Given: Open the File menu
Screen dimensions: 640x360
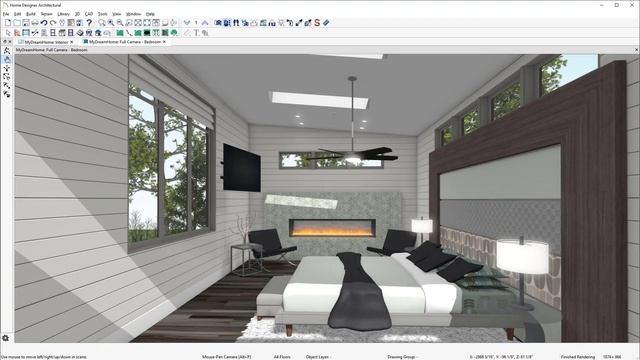Looking at the screenshot, I should (6, 14).
